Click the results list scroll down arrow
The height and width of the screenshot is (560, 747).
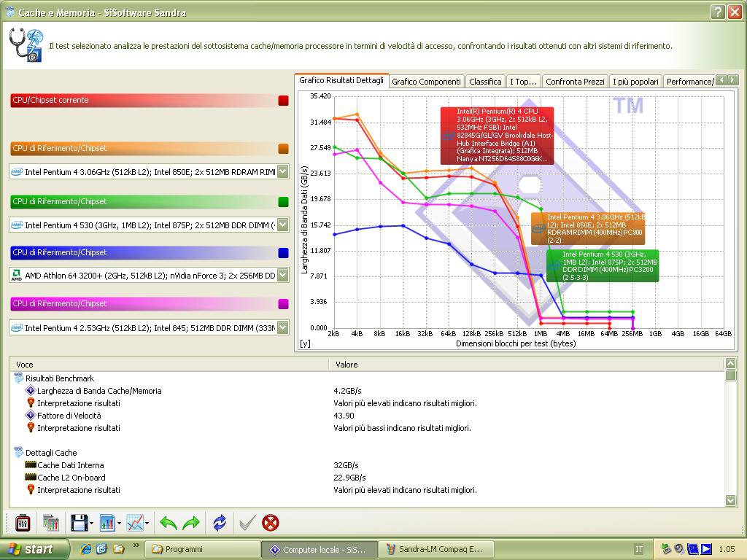coord(731,500)
